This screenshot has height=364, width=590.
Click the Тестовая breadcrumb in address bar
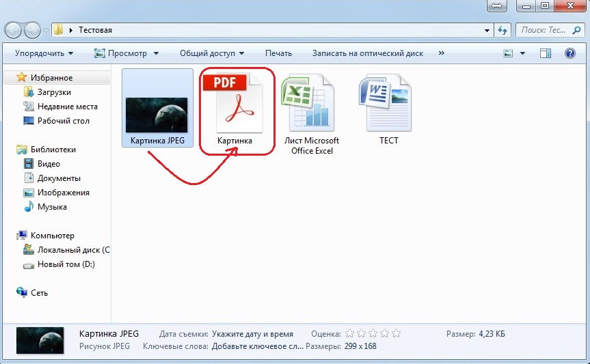[95, 30]
